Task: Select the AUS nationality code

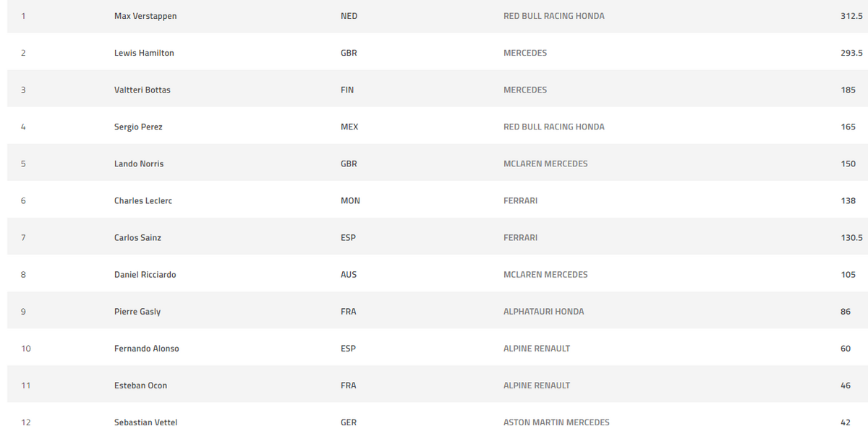Action: tap(349, 274)
